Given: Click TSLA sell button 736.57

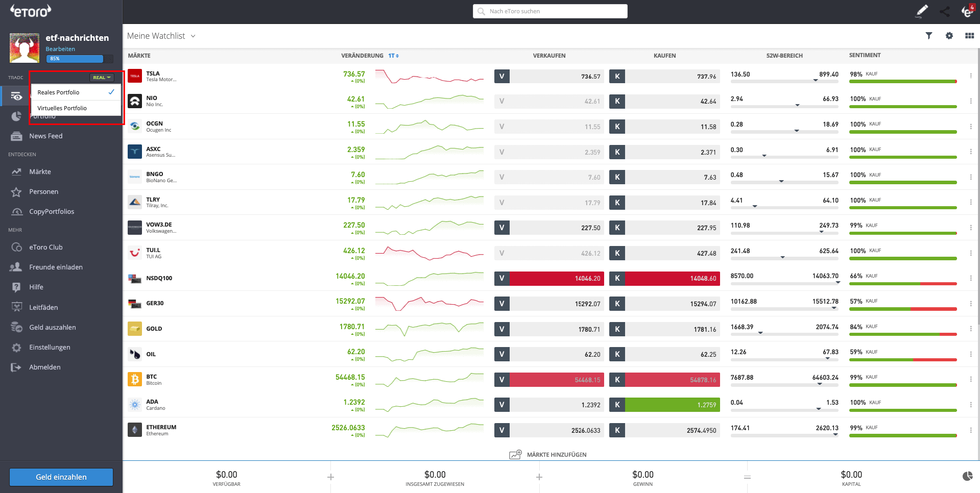Looking at the screenshot, I should (x=549, y=77).
